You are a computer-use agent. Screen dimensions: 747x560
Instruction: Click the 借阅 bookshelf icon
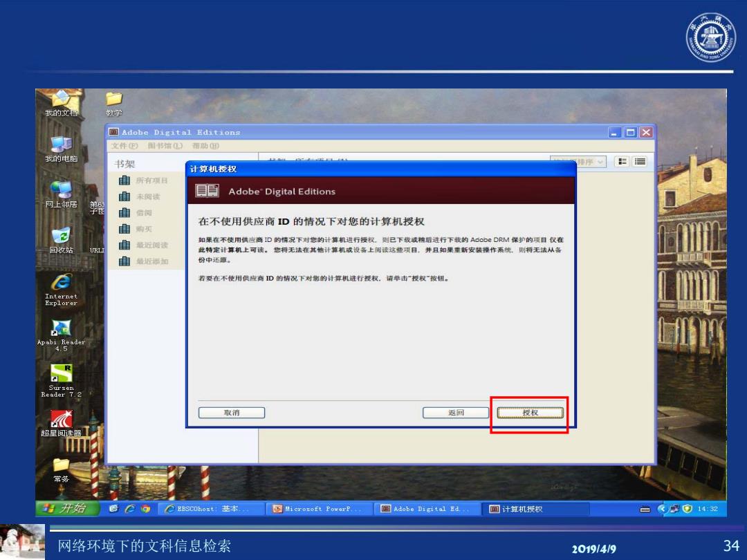(x=124, y=213)
